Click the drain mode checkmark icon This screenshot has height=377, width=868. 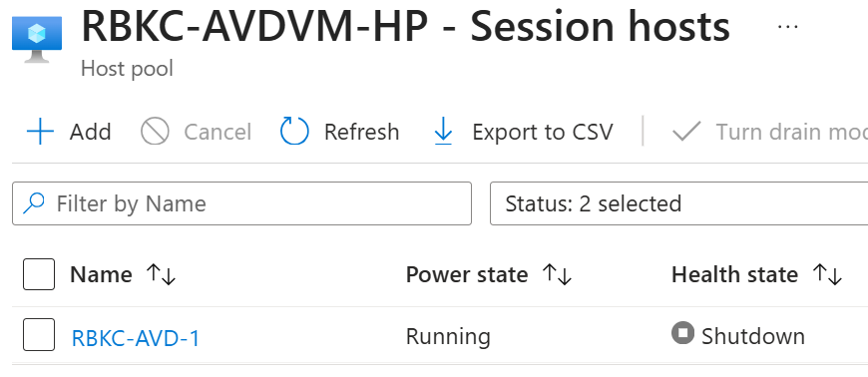click(686, 132)
